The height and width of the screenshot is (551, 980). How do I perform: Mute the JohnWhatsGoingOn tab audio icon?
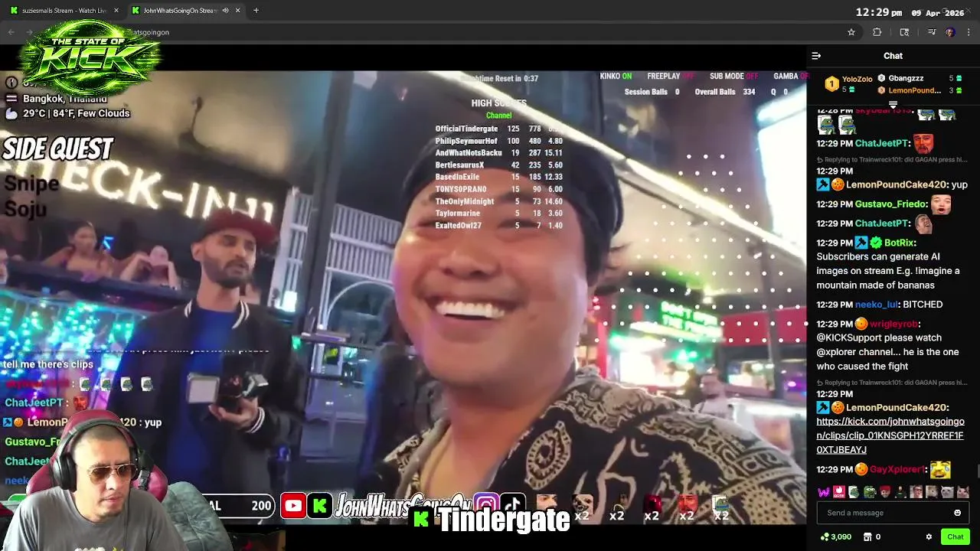click(x=225, y=11)
